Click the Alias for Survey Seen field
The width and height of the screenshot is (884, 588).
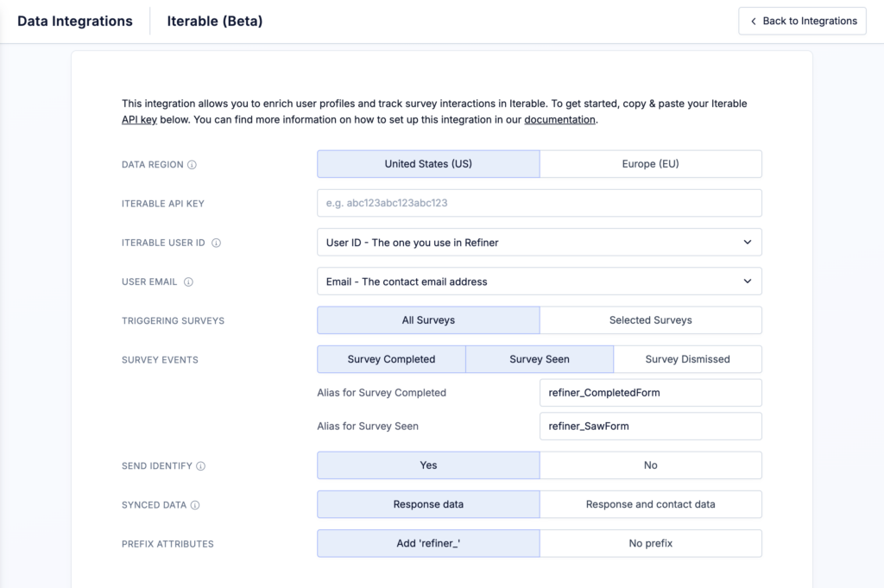click(x=650, y=427)
